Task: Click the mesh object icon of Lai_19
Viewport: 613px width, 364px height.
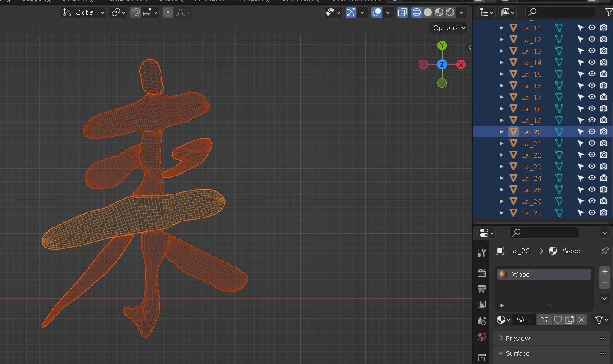Action: pos(514,120)
